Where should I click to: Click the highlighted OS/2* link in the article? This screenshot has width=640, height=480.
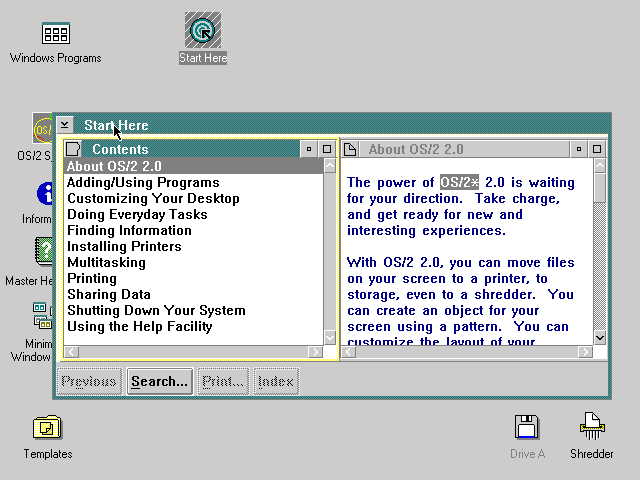click(x=459, y=182)
